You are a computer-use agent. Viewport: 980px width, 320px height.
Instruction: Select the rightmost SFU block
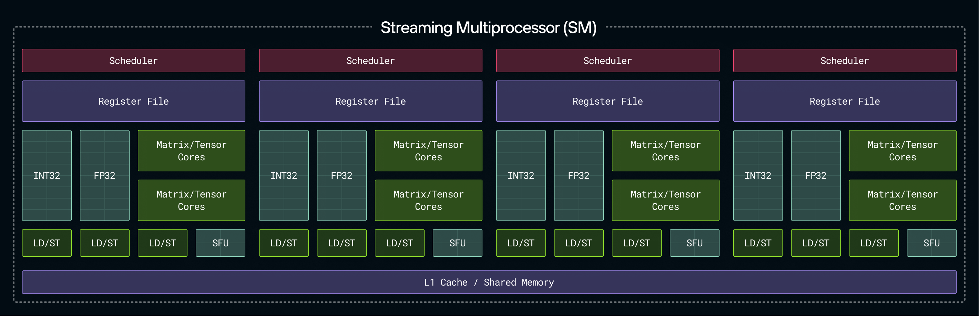(931, 243)
